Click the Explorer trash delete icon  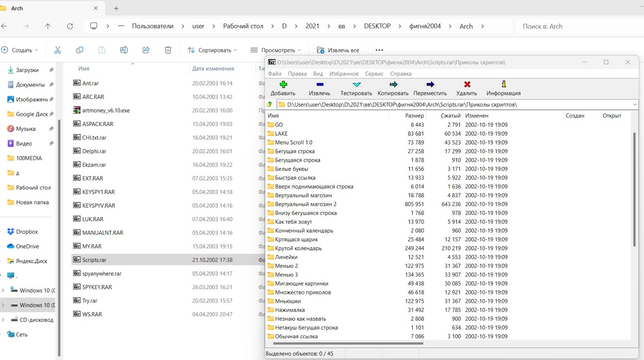(x=168, y=50)
